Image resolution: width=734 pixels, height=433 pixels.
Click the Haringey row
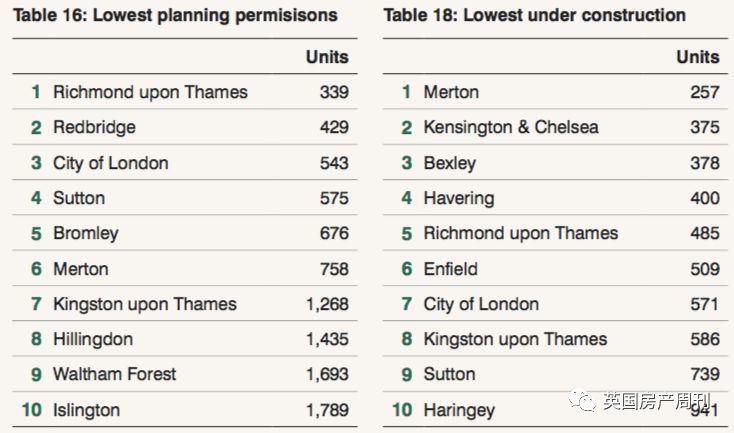pyautogui.click(x=555, y=410)
